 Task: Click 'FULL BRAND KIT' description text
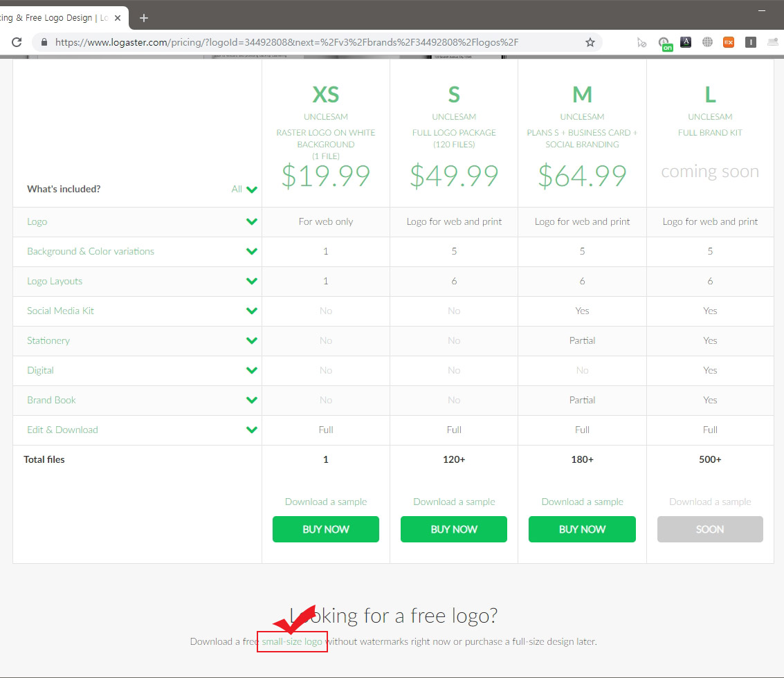pos(710,133)
